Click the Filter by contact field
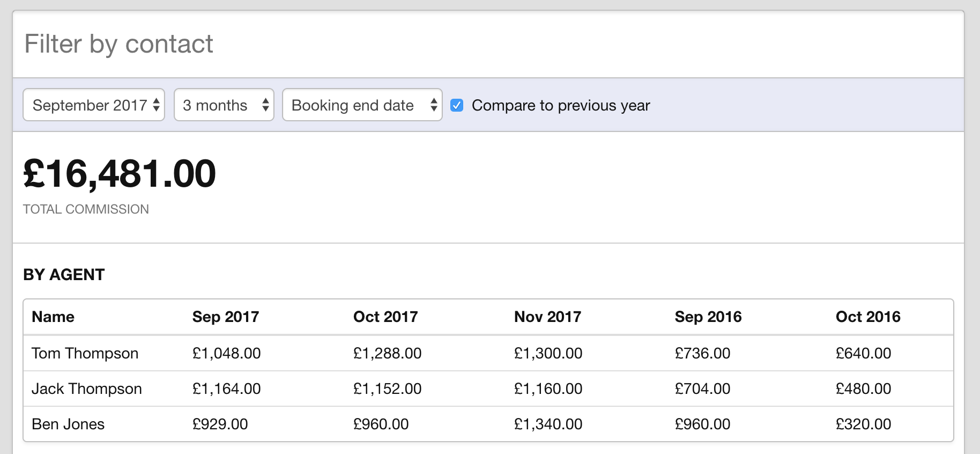980x454 pixels. click(488, 44)
